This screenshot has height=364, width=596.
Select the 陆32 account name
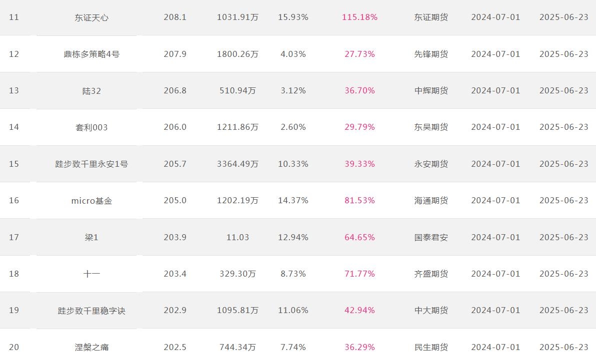pos(91,91)
